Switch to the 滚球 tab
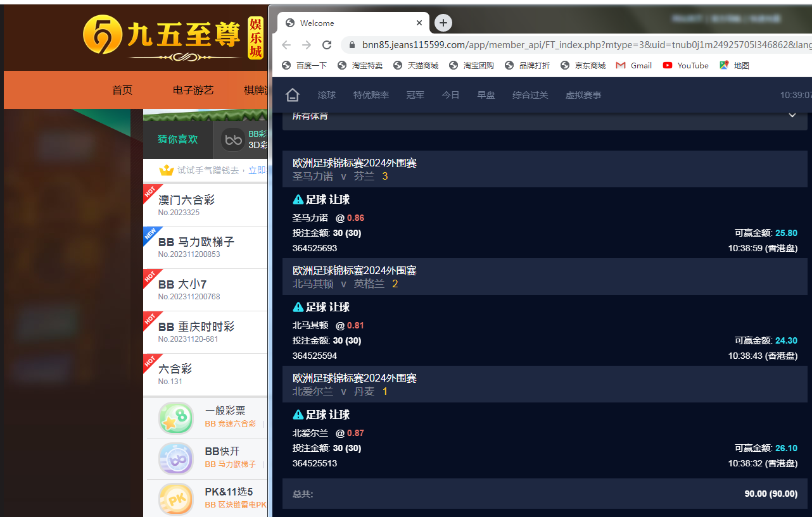Viewport: 812px width, 517px height. click(x=327, y=95)
